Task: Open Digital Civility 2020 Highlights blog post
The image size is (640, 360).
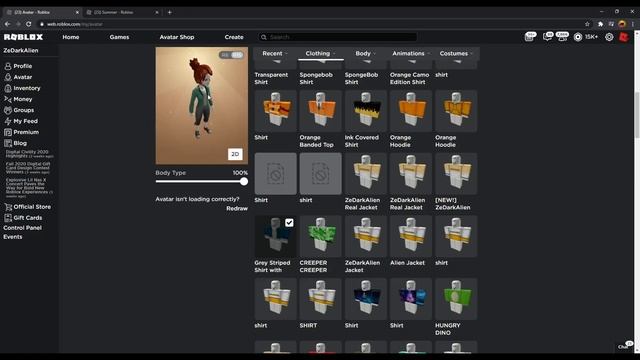Action: (29, 154)
